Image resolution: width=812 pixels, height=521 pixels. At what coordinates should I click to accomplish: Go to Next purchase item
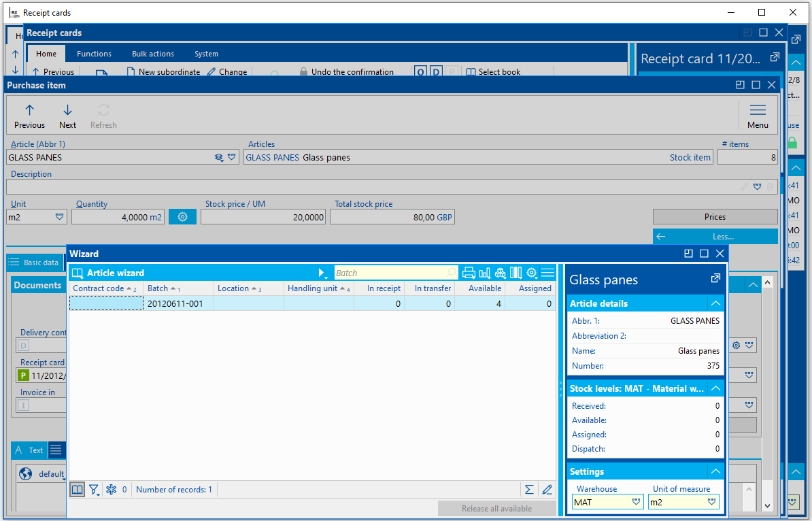pos(67,116)
